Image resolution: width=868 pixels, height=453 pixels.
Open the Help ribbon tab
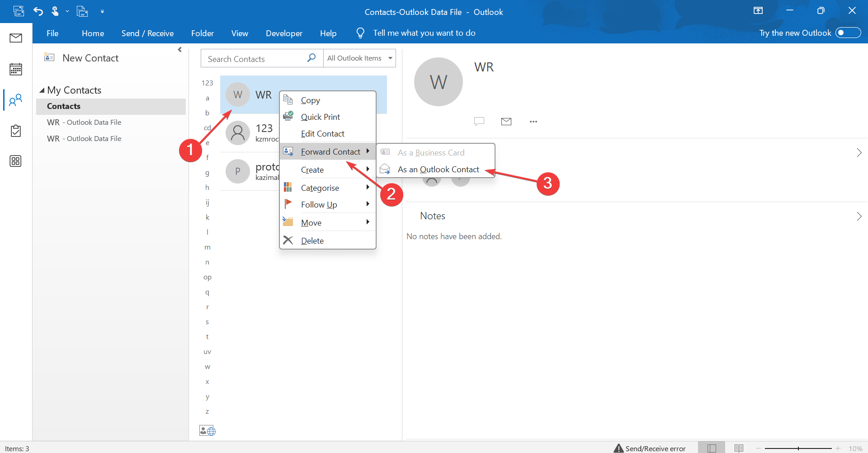pyautogui.click(x=328, y=33)
